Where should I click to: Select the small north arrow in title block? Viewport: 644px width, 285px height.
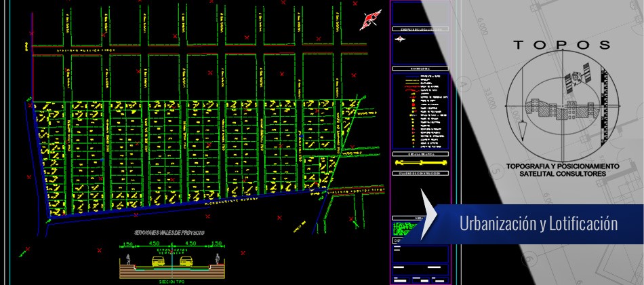401,40
